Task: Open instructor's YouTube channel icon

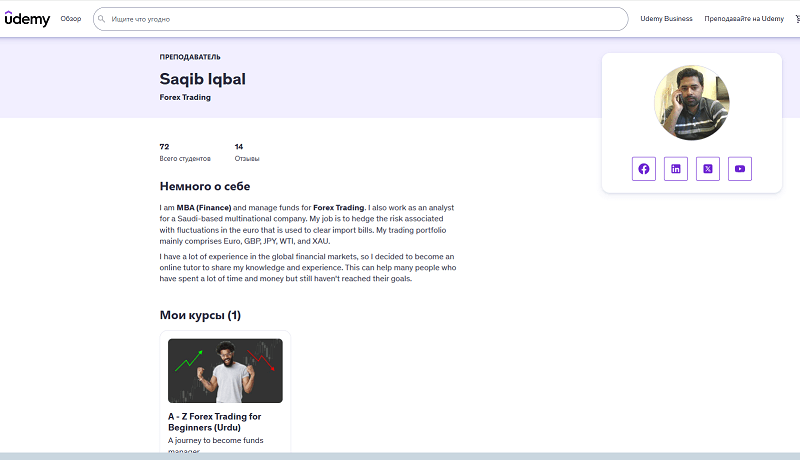Action: tap(740, 169)
